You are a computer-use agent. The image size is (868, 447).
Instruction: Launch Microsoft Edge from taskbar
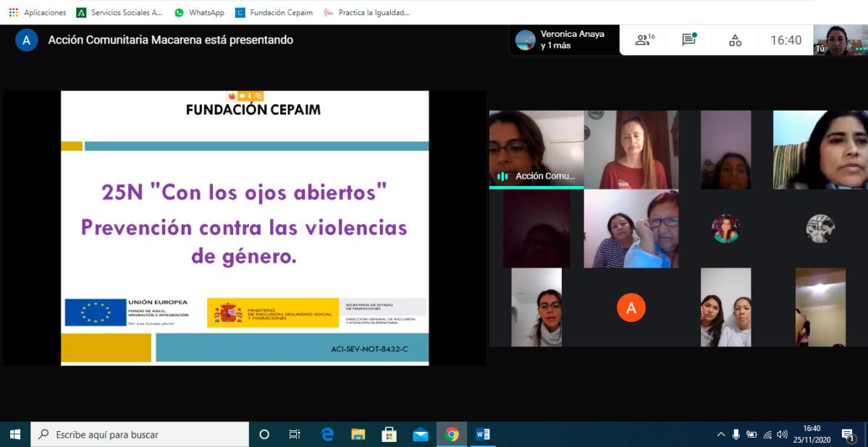pos(328,434)
